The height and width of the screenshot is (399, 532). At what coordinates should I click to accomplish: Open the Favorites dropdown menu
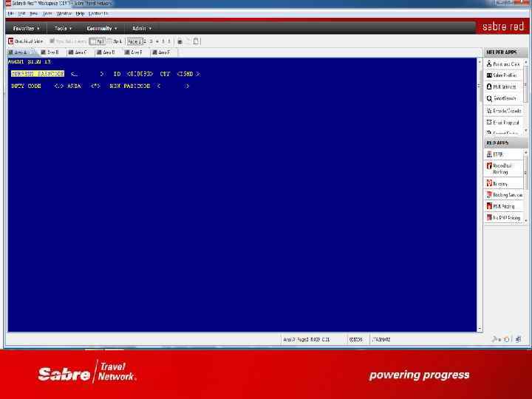click(27, 29)
